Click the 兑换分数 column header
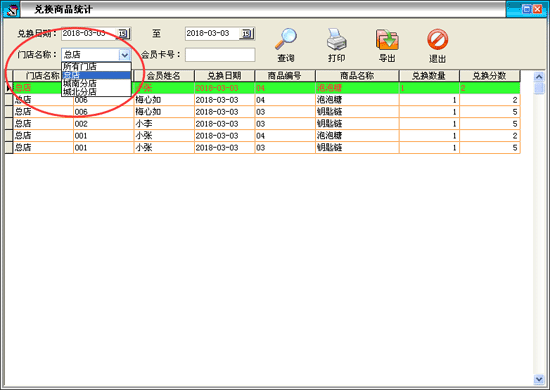The width and height of the screenshot is (550, 390). click(x=490, y=76)
